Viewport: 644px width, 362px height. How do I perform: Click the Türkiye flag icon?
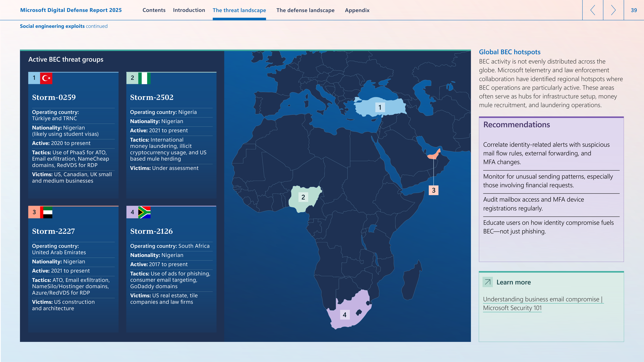pos(46,78)
